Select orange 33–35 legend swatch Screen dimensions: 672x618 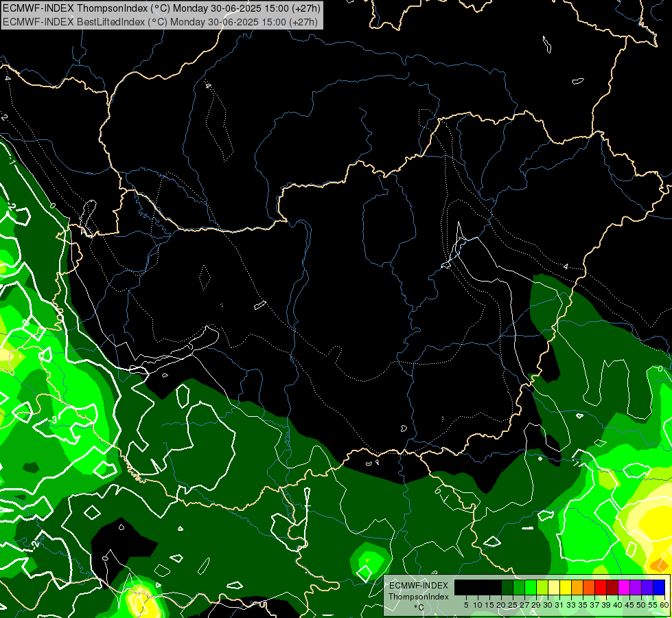coord(577,587)
